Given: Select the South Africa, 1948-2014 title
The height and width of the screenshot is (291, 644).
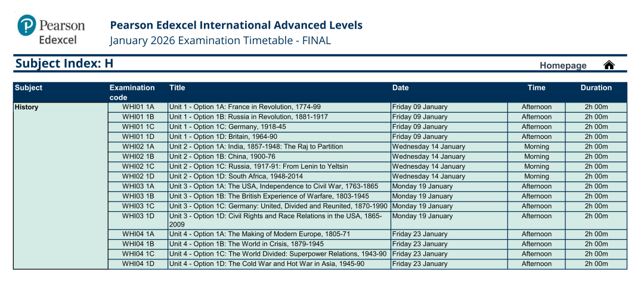Looking at the screenshot, I should coord(236,176).
